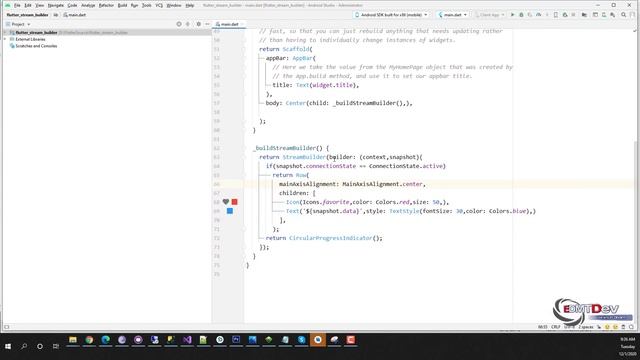Open the View menu

tap(40, 5)
